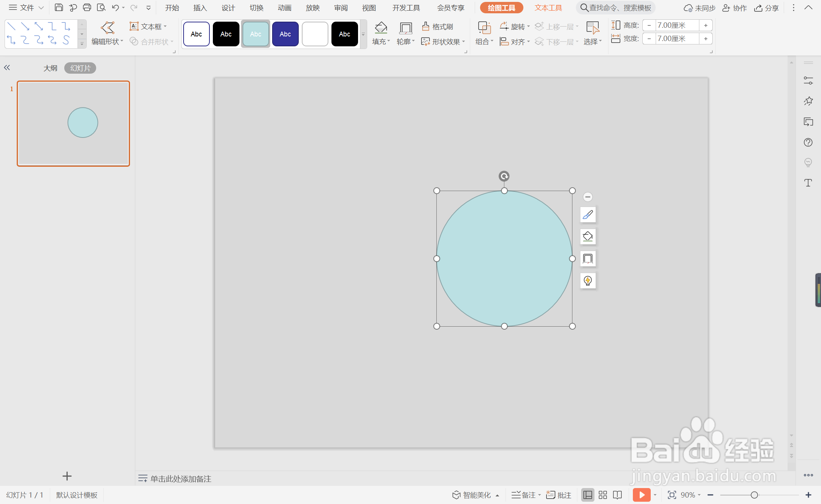This screenshot has width=821, height=504.
Task: Click the floating brush style icon beside circle
Action: tap(588, 215)
